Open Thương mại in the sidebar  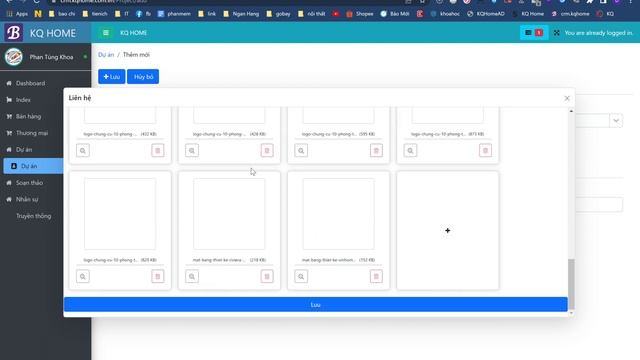pyautogui.click(x=32, y=133)
